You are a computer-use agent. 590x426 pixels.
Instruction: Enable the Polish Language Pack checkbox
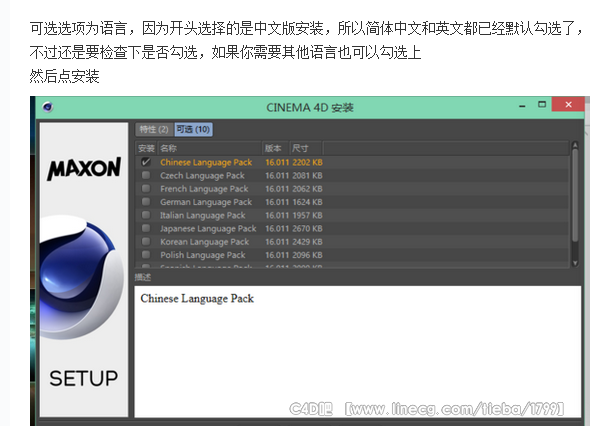[146, 255]
